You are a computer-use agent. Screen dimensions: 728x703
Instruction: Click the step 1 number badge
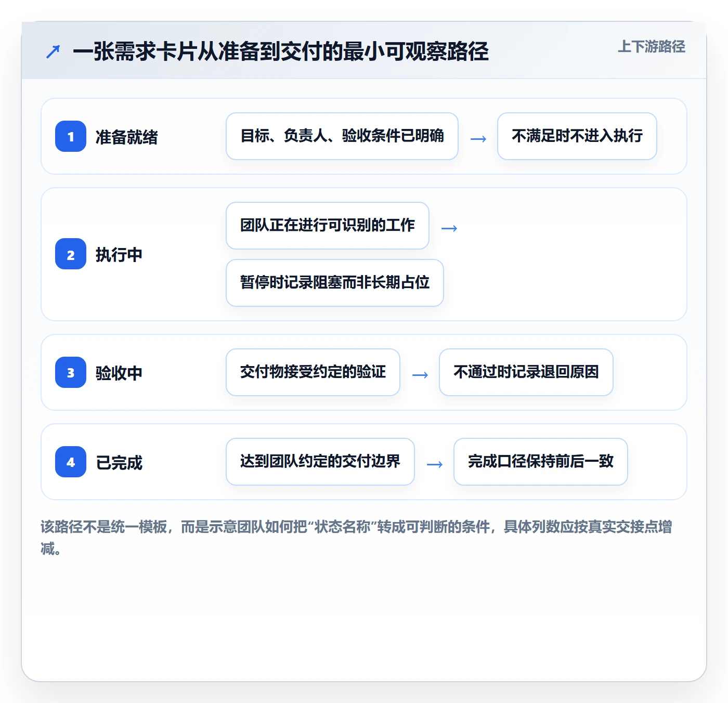tap(71, 136)
